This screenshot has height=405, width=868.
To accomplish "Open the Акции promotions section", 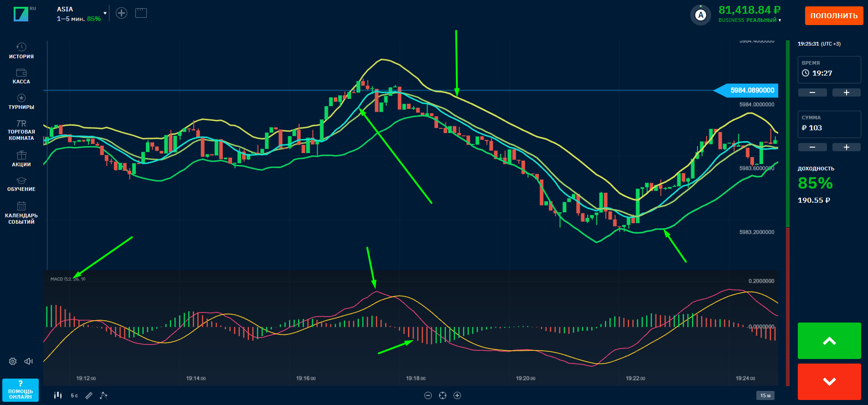I will [x=21, y=159].
